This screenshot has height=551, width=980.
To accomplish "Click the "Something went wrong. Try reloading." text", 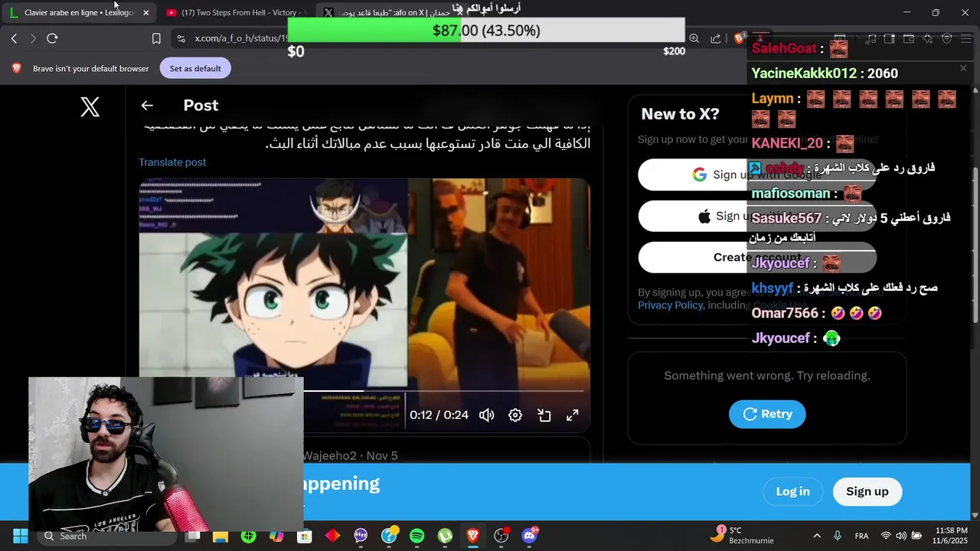I will point(767,376).
